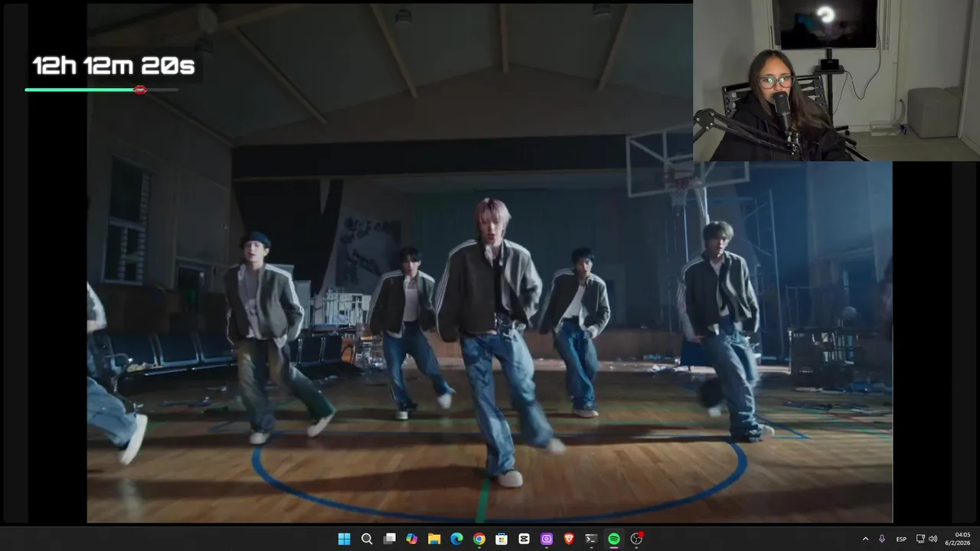
Task: Open Brave browser from the taskbar
Action: 569,539
